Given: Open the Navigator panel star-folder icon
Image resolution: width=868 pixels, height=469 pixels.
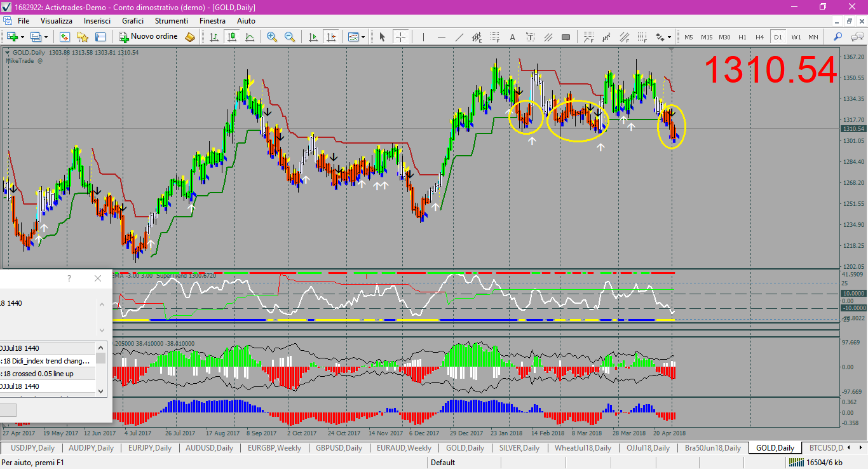Looking at the screenshot, I should (83, 37).
